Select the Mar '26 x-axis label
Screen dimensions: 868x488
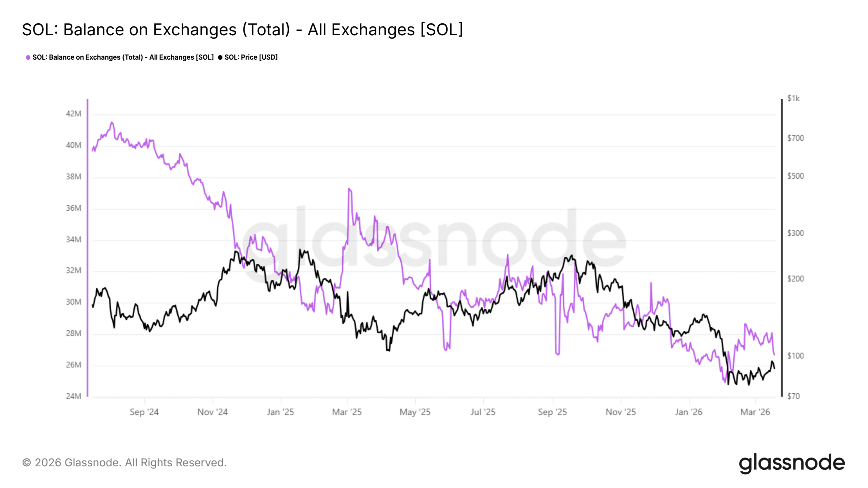(x=755, y=412)
